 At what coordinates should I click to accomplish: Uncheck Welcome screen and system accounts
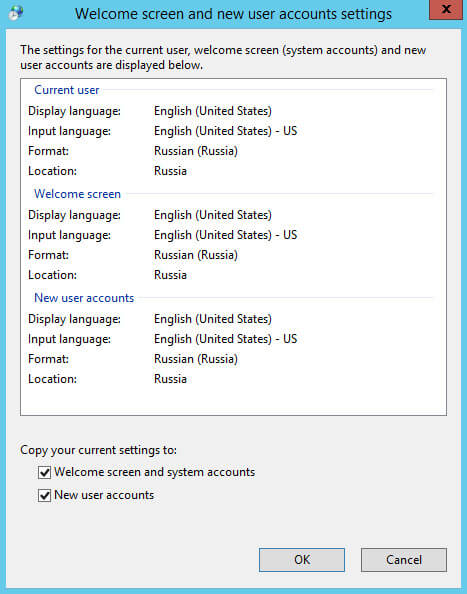(44, 472)
